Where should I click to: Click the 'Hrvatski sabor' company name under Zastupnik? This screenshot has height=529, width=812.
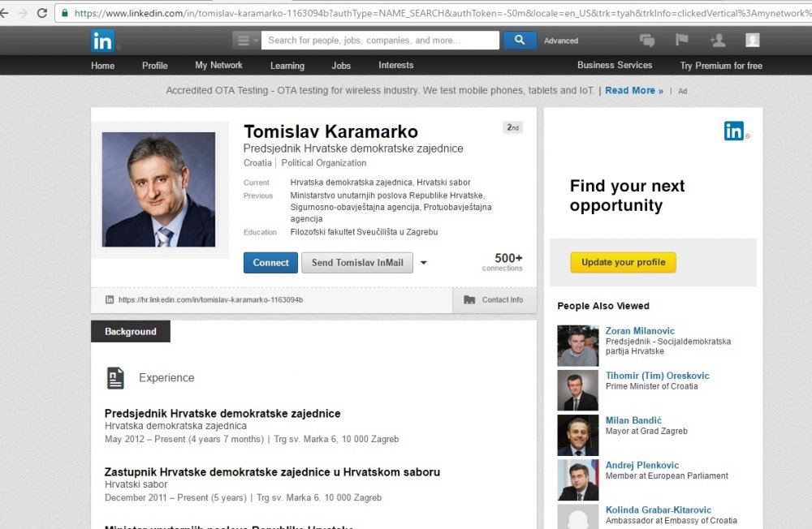click(136, 484)
